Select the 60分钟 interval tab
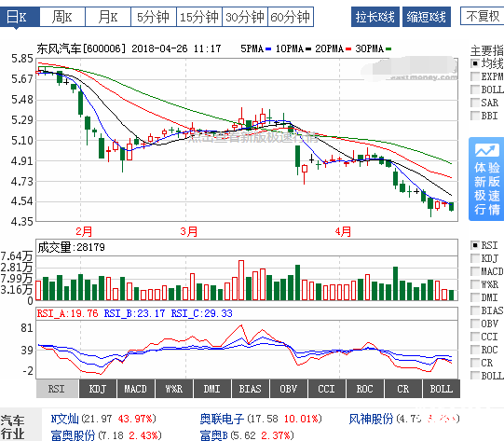 (291, 17)
